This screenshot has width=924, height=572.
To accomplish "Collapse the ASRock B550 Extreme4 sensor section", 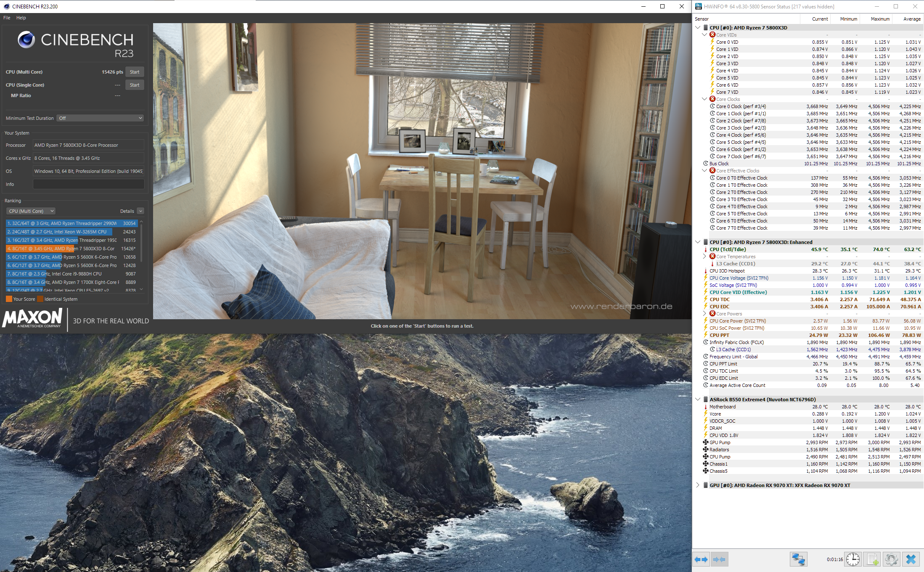I will click(698, 400).
